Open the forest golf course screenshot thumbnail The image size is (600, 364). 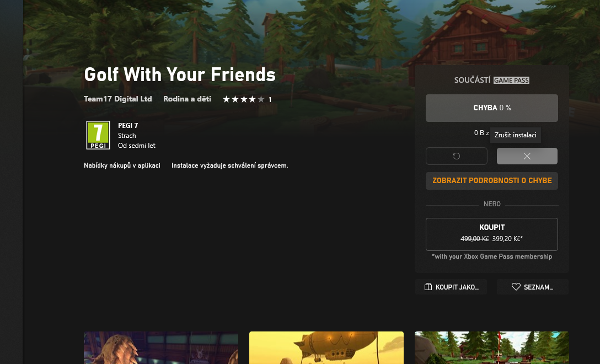(x=492, y=347)
